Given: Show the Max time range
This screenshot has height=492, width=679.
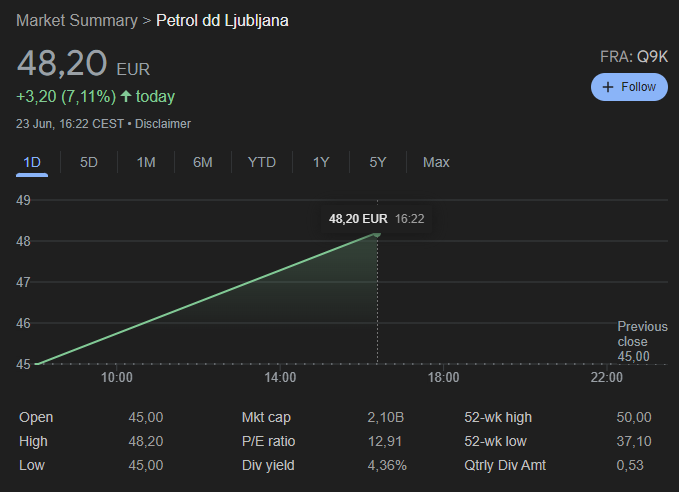Looking at the screenshot, I should 436,162.
